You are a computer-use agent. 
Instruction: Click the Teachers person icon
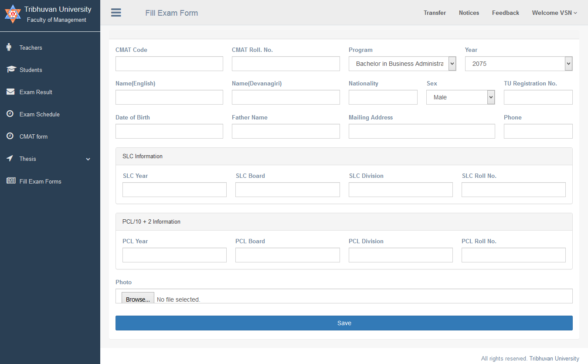pos(9,48)
